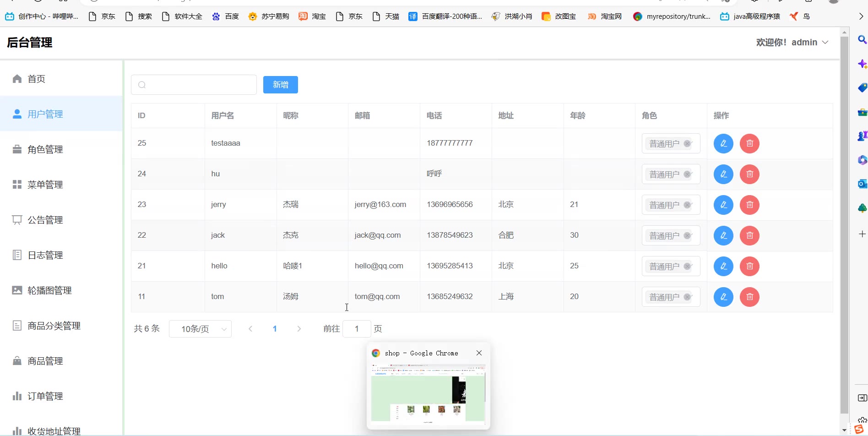This screenshot has height=436, width=868.
Task: Go to the next page arrow
Action: click(x=299, y=329)
